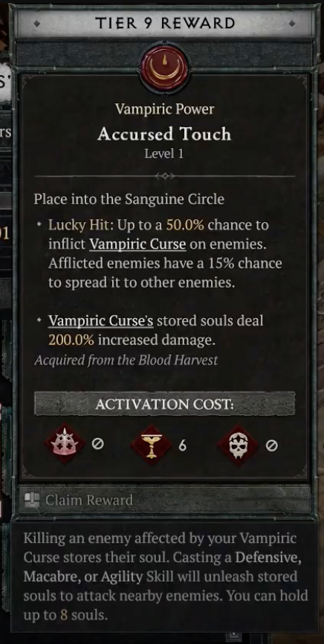Click the no-cost symbol beside the skull icon
The image size is (324, 644).
271,445
